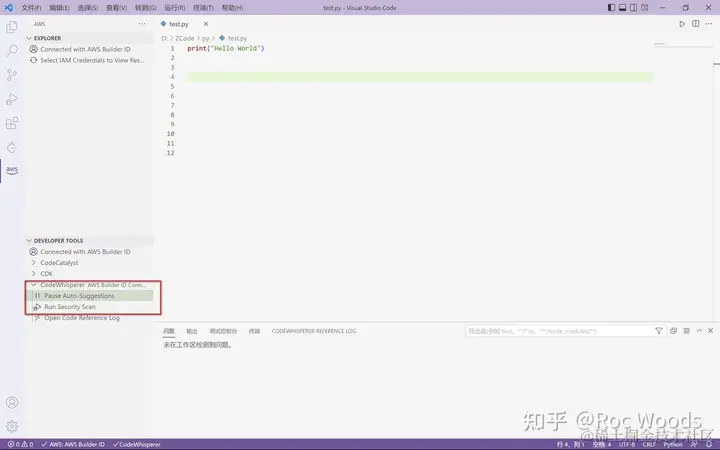Close the bottom panel
Screen dimensions: 720x450
tap(710, 331)
